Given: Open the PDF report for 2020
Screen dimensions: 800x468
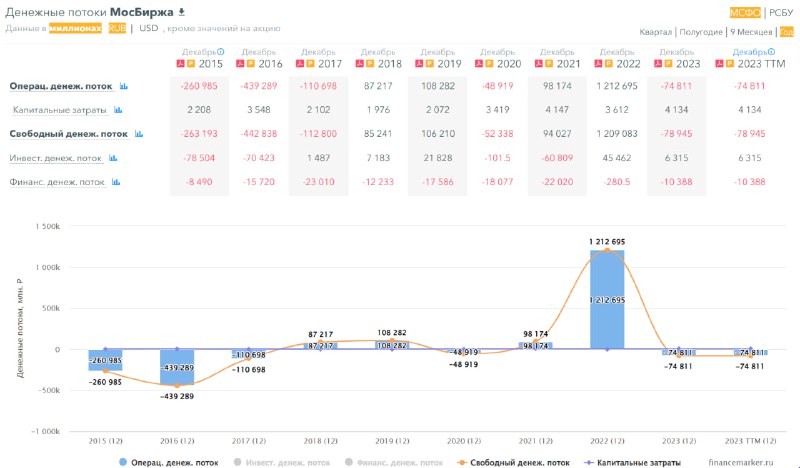Looking at the screenshot, I should [x=479, y=64].
